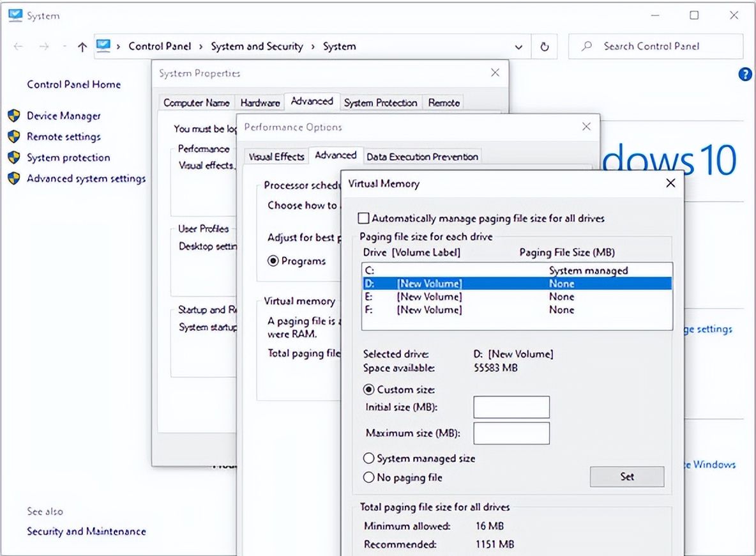
Task: Click the Set button in Virtual Memory
Action: [626, 477]
